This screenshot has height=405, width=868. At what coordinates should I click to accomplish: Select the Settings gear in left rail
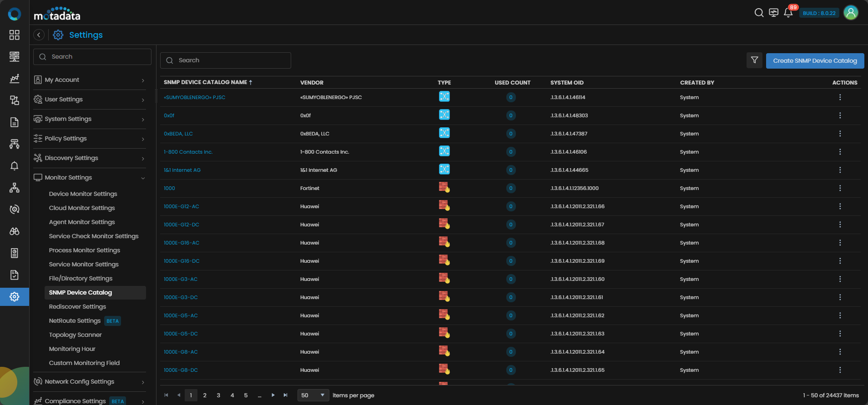pyautogui.click(x=15, y=297)
